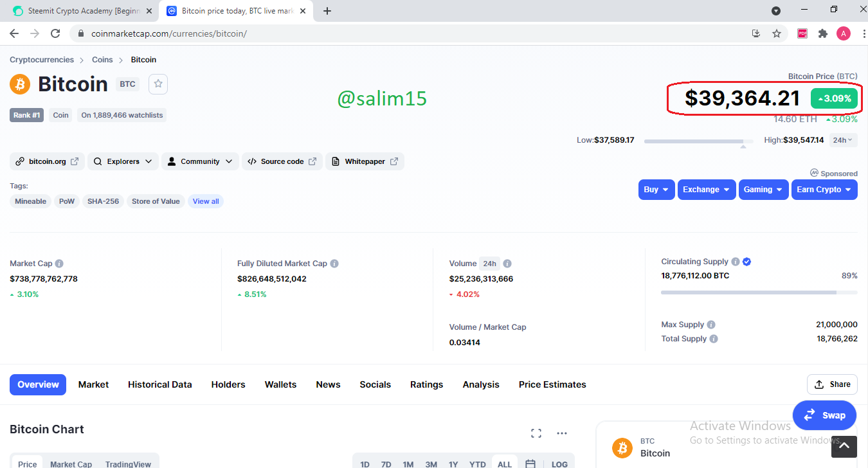
Task: Open the Chrome extensions puzzle icon
Action: pos(822,33)
